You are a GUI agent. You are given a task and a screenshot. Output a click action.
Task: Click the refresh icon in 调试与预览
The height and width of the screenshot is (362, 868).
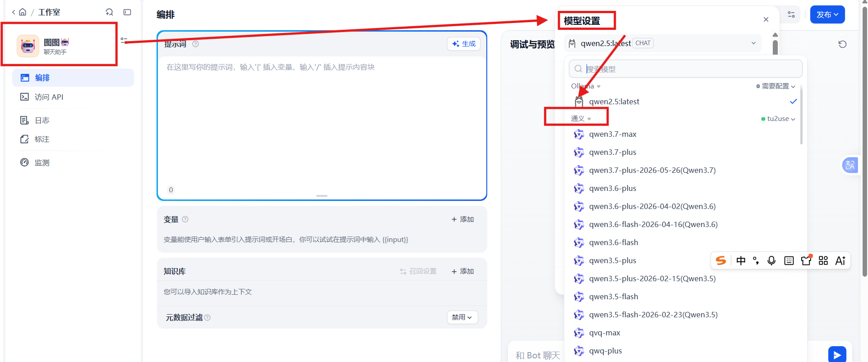click(x=842, y=44)
